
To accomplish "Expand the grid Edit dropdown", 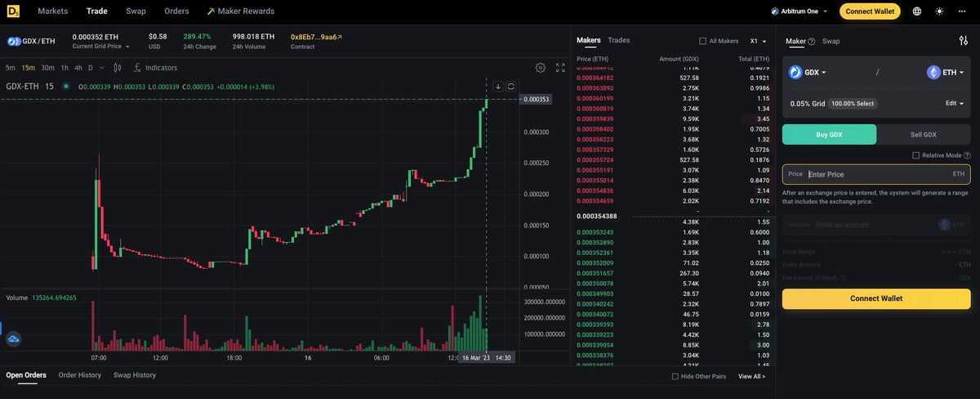I will (x=955, y=104).
